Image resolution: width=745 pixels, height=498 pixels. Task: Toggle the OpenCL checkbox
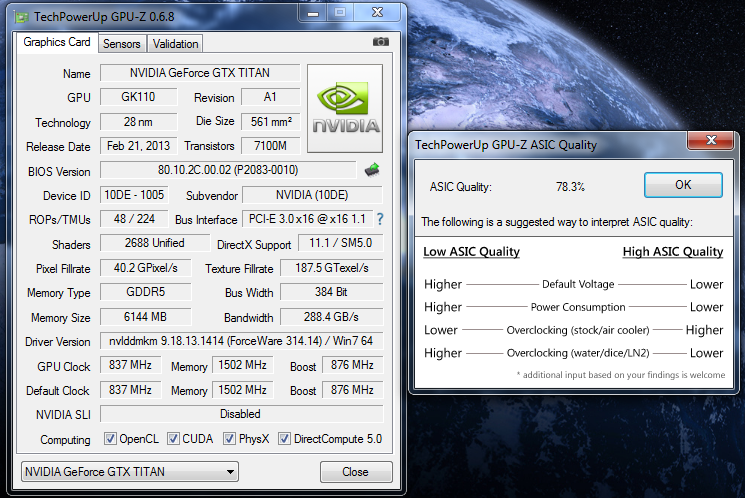pos(111,439)
